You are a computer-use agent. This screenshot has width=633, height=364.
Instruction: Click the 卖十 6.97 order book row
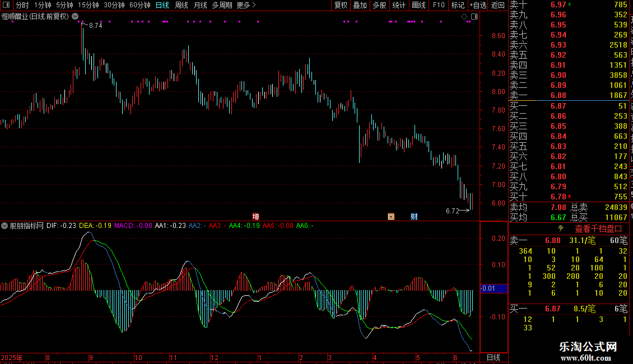tap(569, 4)
